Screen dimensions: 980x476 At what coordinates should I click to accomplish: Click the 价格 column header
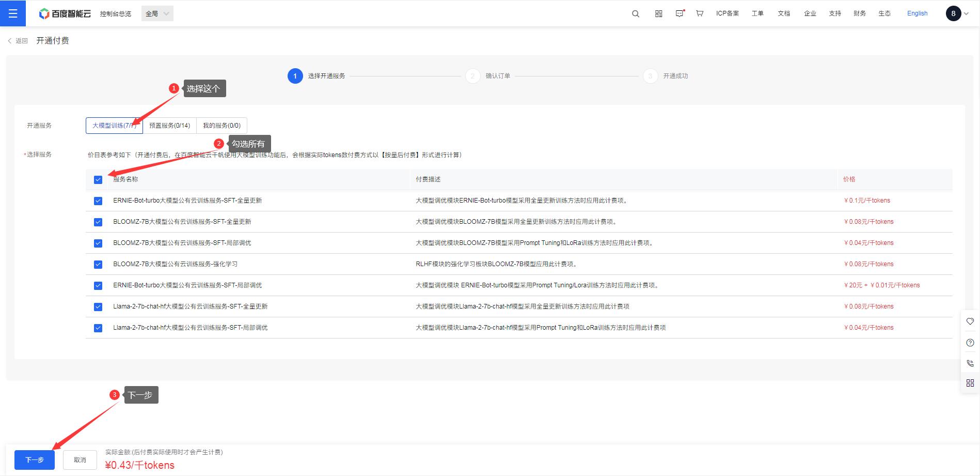(x=849, y=179)
